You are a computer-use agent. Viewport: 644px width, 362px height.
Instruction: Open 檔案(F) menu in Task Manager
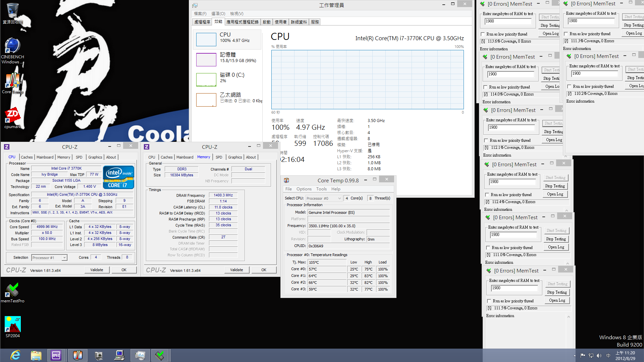[200, 14]
